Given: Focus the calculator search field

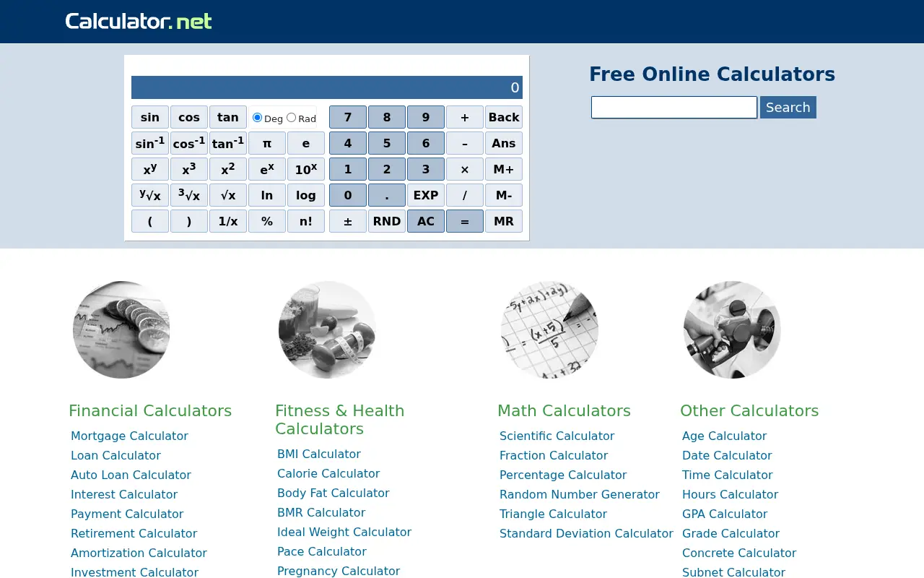Looking at the screenshot, I should (674, 107).
